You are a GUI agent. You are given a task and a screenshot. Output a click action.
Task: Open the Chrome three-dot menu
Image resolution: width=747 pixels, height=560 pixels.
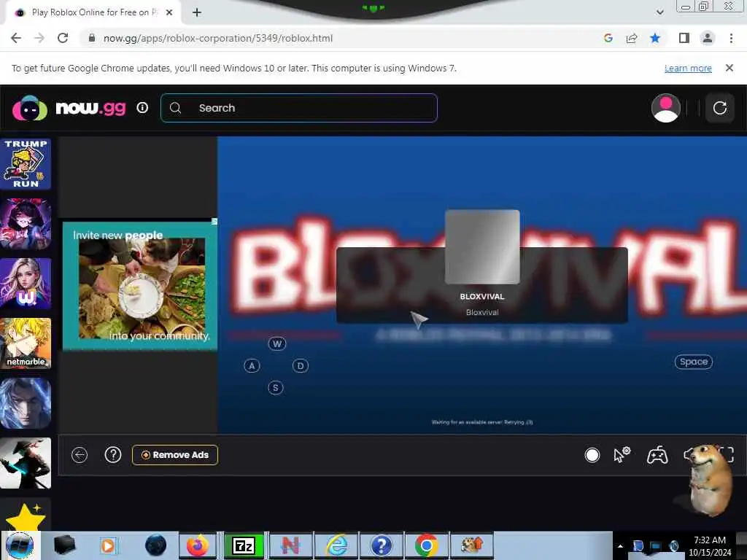[731, 38]
